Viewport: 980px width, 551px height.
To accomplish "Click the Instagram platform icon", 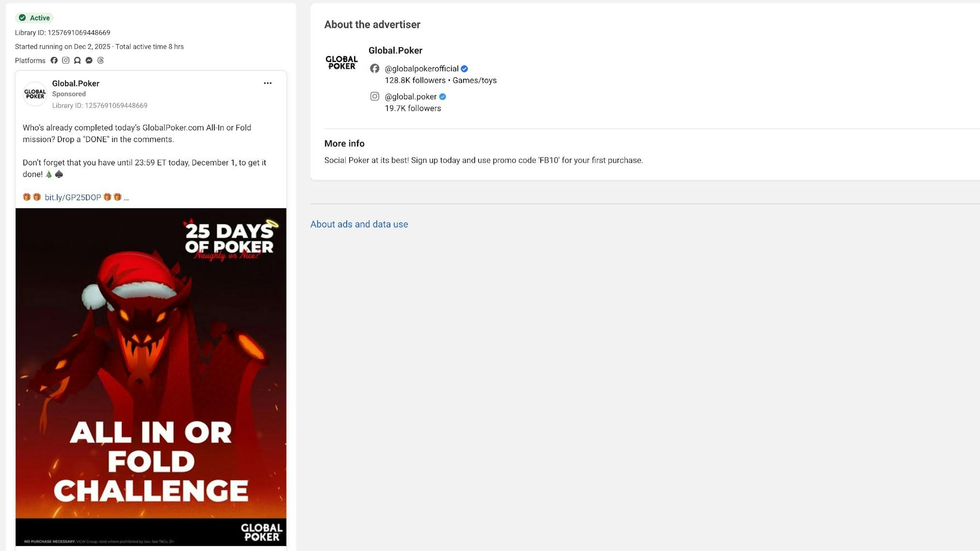I will pyautogui.click(x=66, y=61).
